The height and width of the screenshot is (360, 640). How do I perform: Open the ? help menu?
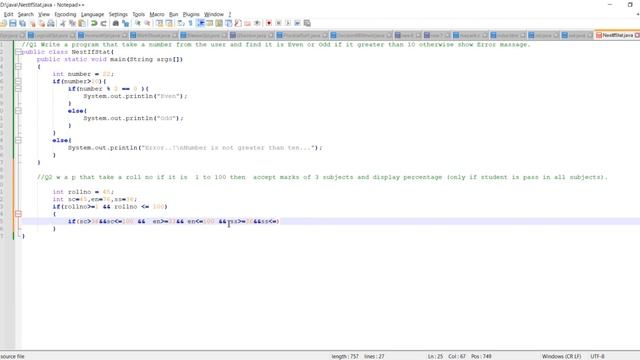(229, 14)
